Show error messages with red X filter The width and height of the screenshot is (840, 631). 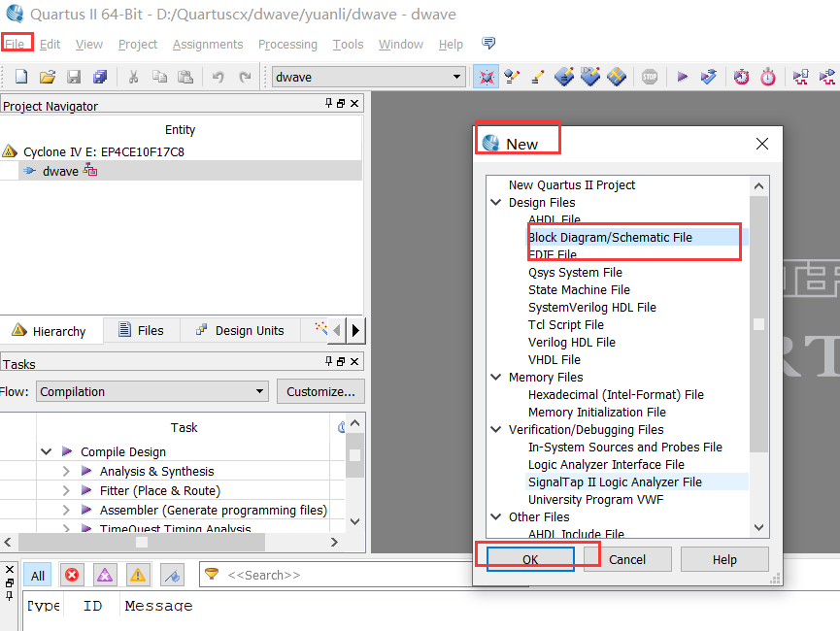click(72, 575)
